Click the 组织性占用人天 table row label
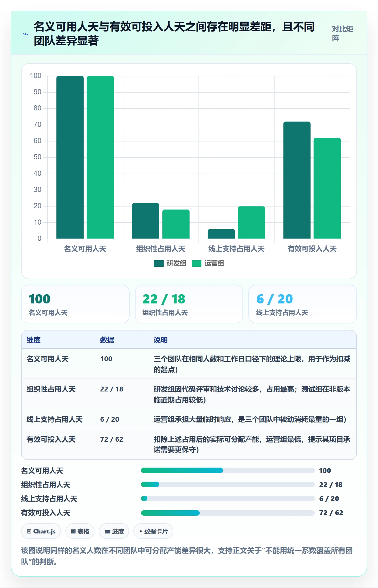 click(x=51, y=389)
